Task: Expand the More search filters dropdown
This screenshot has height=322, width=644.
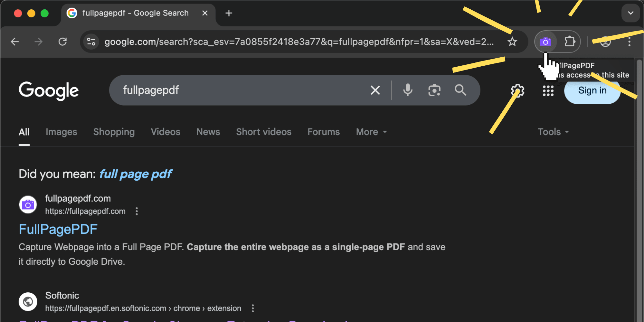Action: point(371,132)
